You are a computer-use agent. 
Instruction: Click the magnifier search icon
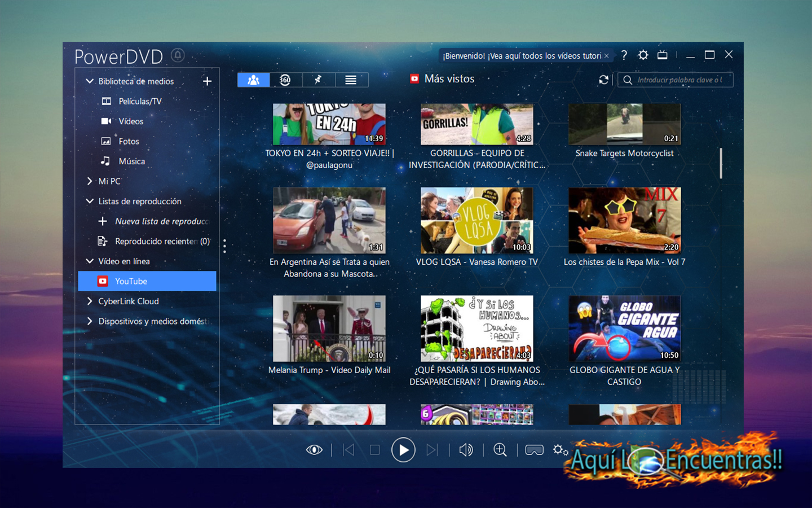pyautogui.click(x=628, y=80)
